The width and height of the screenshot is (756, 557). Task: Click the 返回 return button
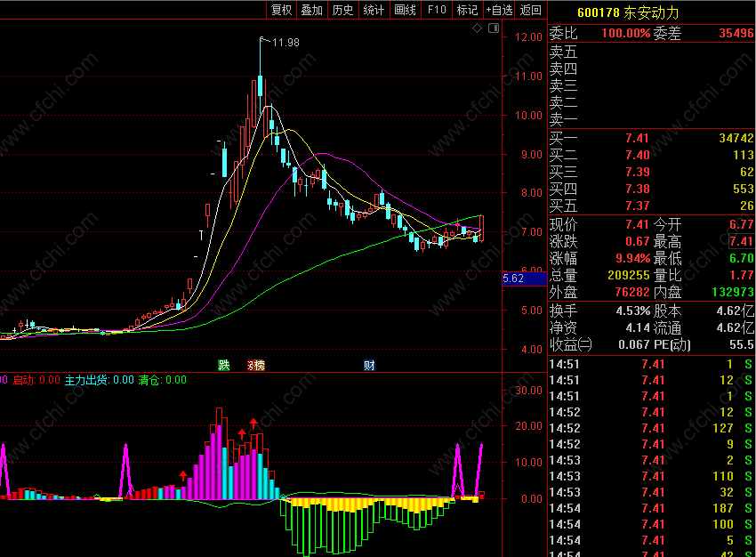click(531, 10)
